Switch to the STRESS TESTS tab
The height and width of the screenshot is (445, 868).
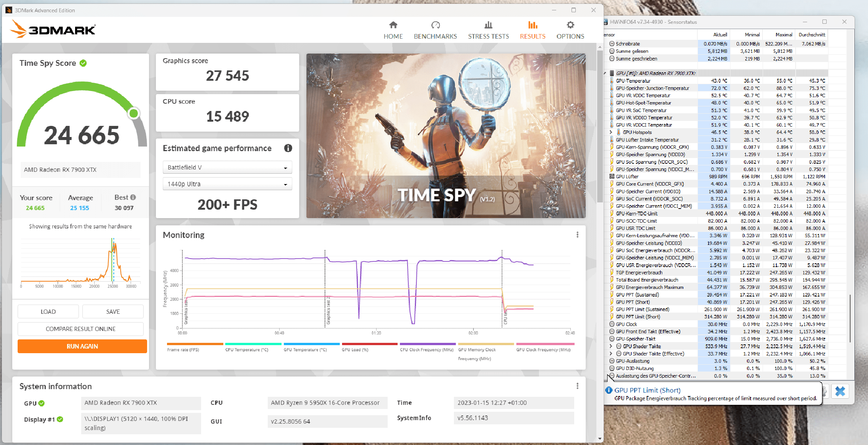488,30
